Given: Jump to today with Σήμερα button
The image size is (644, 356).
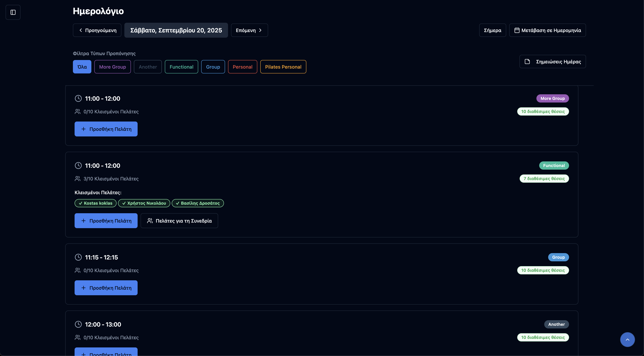Looking at the screenshot, I should [492, 30].
